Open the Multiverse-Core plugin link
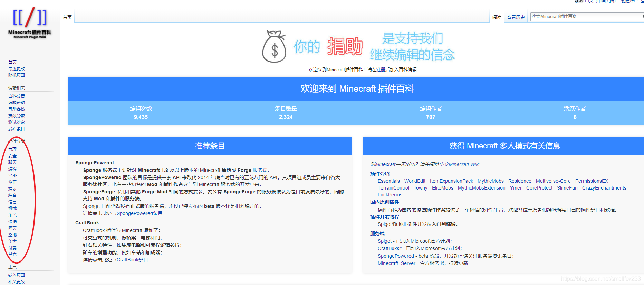 pos(553,181)
